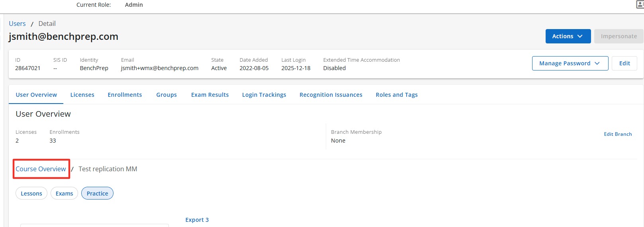Select the Exams filter pill
Viewport: 644px width, 227px height.
point(64,194)
